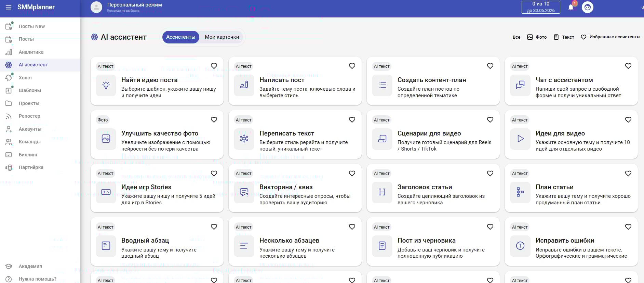The height and width of the screenshot is (283, 644).
Task: Click the Нужна помощь question icon
Action: point(9,279)
